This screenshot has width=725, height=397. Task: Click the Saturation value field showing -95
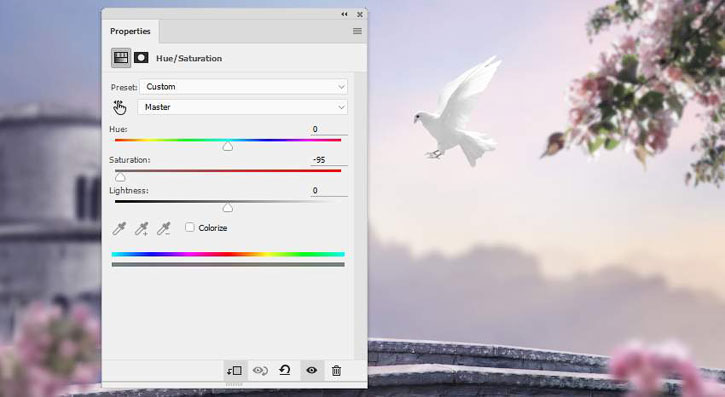pyautogui.click(x=329, y=160)
